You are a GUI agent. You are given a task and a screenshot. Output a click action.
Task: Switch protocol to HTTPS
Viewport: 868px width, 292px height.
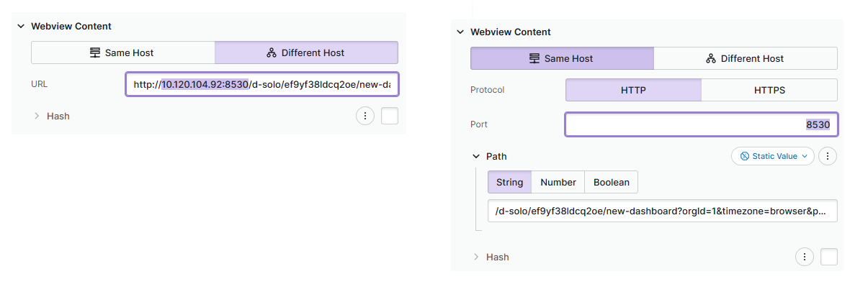point(769,90)
